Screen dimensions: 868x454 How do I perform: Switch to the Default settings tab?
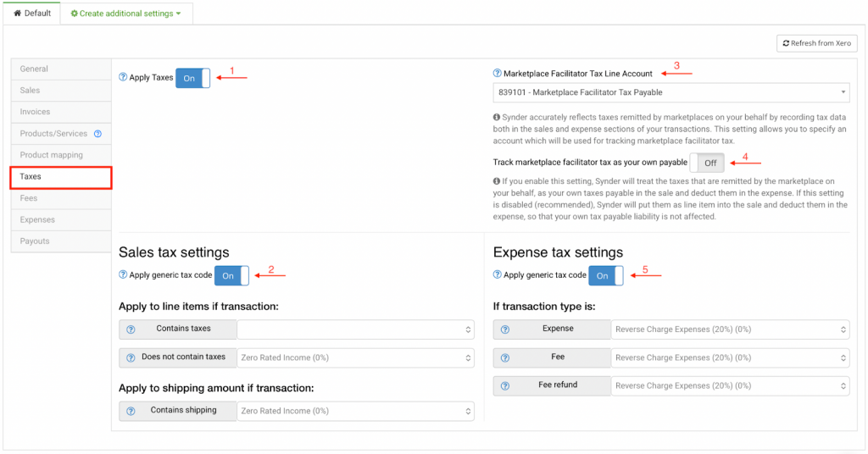[31, 14]
